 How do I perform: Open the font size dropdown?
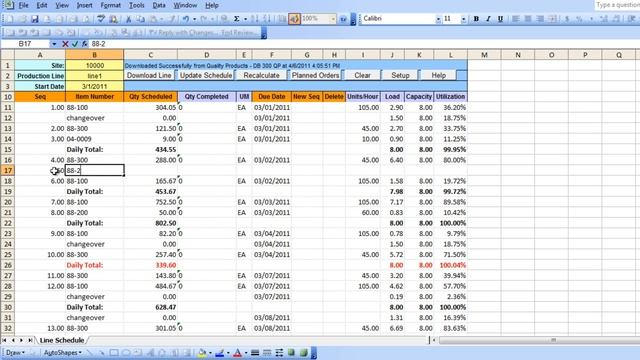463,19
